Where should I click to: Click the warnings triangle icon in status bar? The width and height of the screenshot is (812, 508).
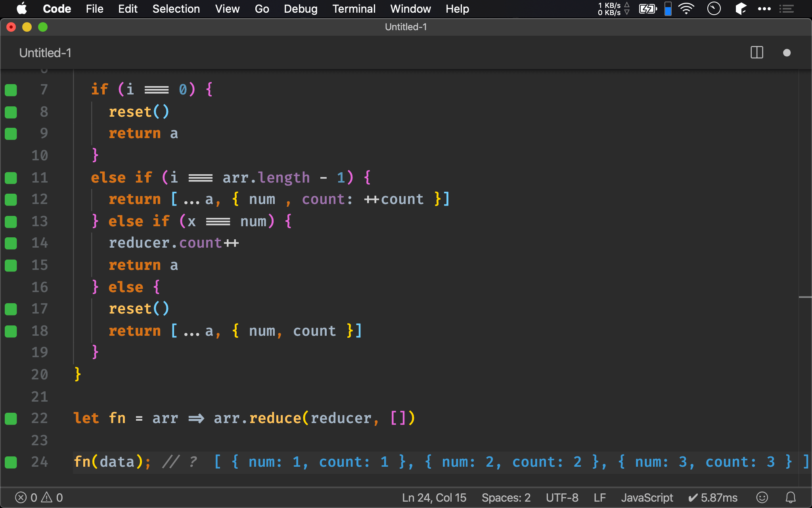[47, 497]
